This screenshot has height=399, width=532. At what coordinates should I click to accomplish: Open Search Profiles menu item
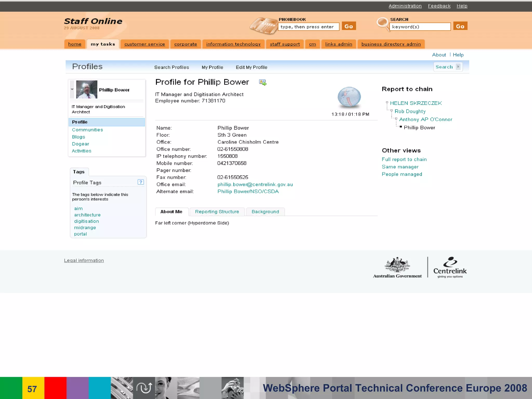[171, 67]
